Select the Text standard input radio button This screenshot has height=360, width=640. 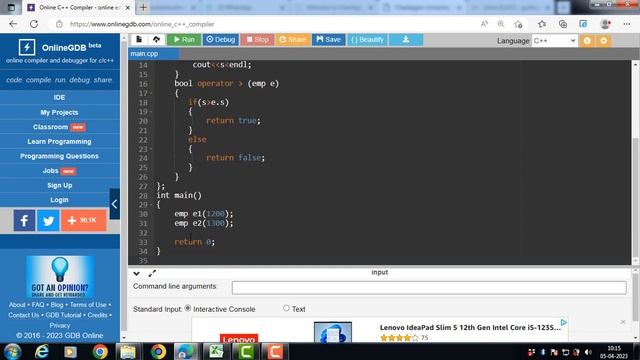coord(286,308)
